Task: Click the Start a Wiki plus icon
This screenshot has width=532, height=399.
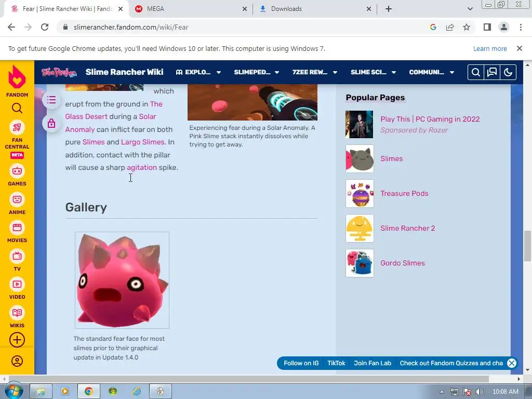Action: point(17,340)
